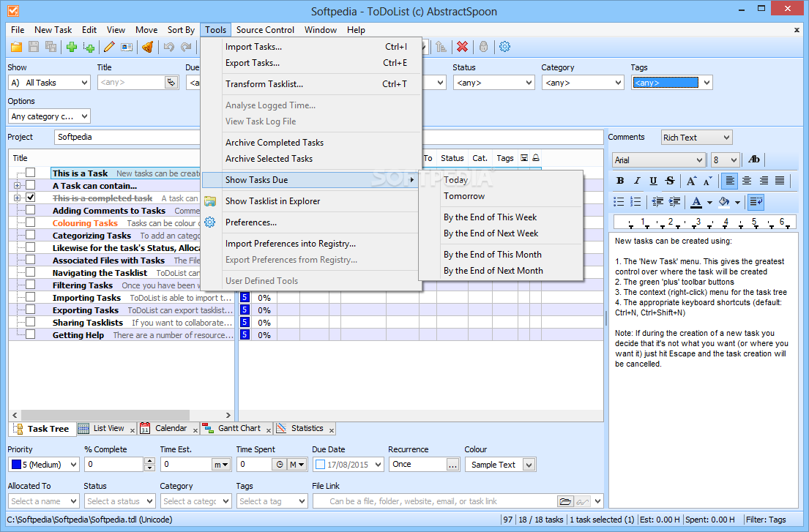Toggle word wrap in comments toolbar

(x=756, y=201)
